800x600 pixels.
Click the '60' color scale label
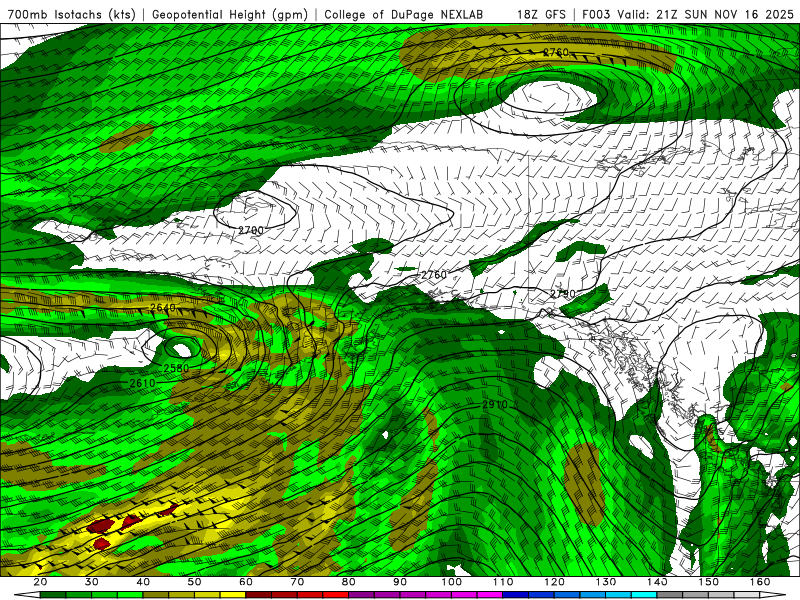coord(246,582)
